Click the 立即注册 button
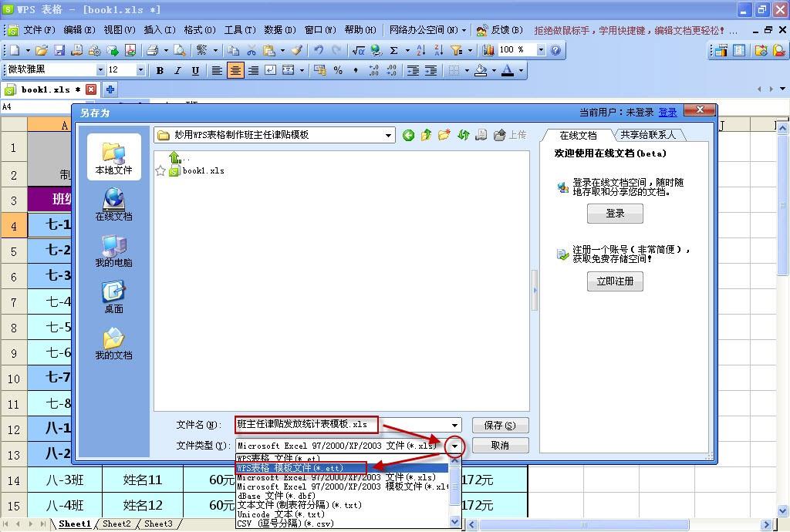790x532 pixels. coord(615,281)
